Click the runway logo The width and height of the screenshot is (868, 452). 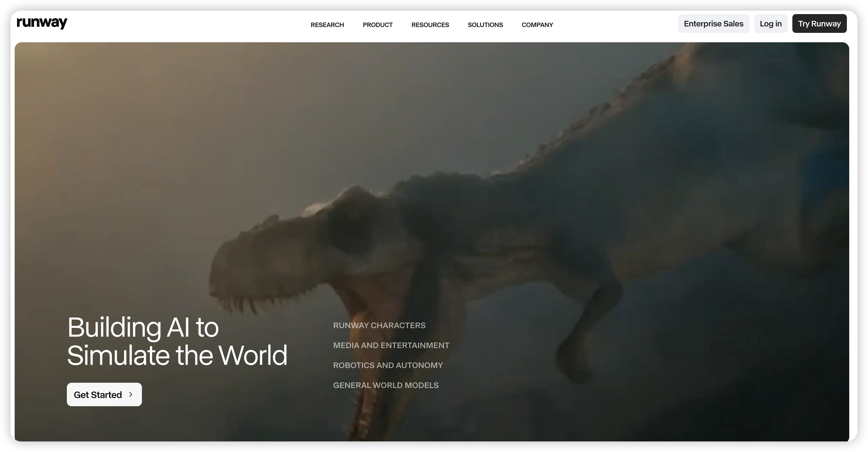pyautogui.click(x=42, y=23)
